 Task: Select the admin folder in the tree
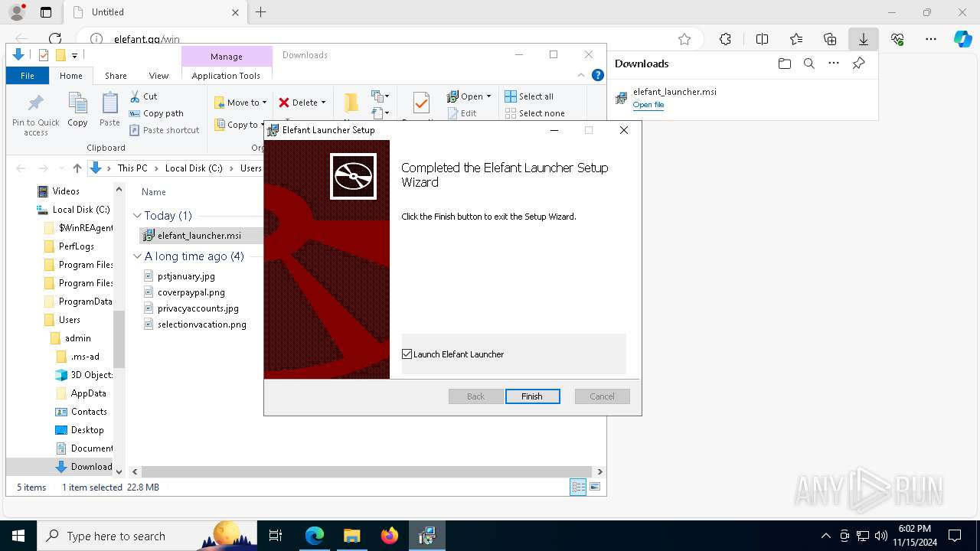click(77, 338)
